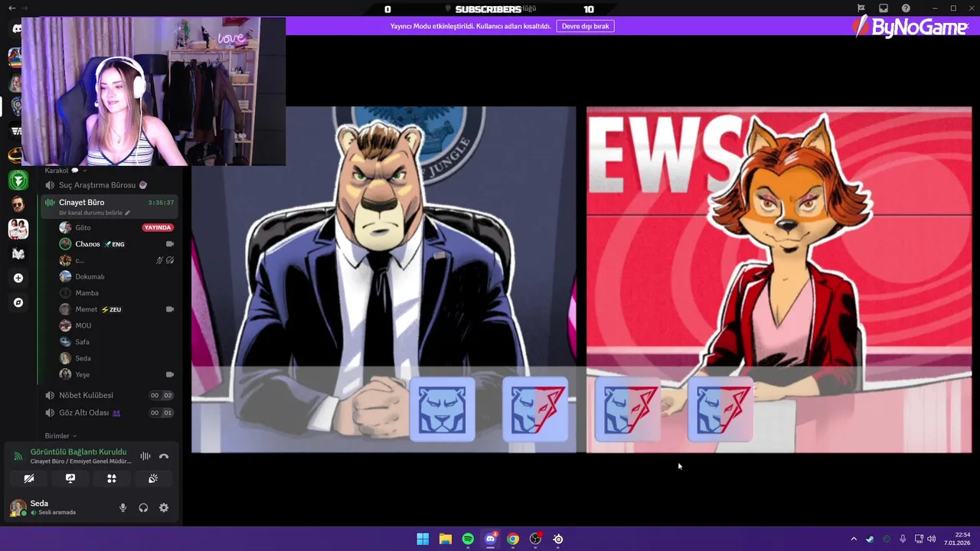Click Yeşe's camera icon
Image resolution: width=980 pixels, height=551 pixels.
click(169, 374)
